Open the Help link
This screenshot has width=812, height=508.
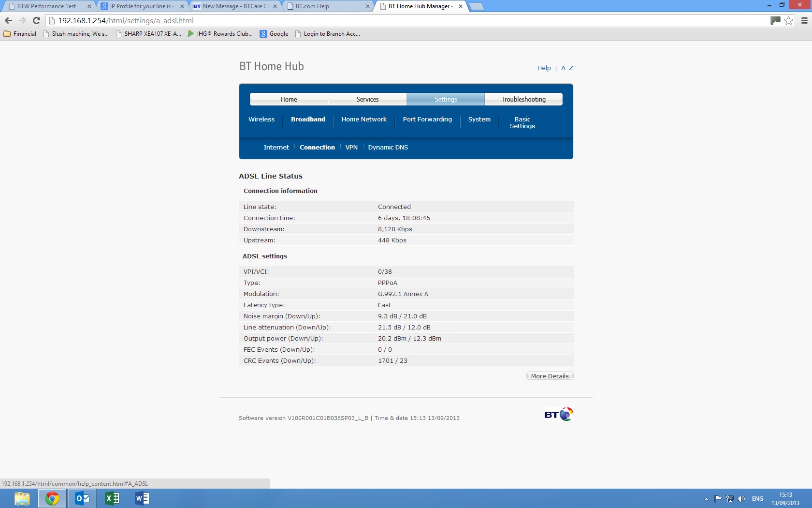click(544, 68)
